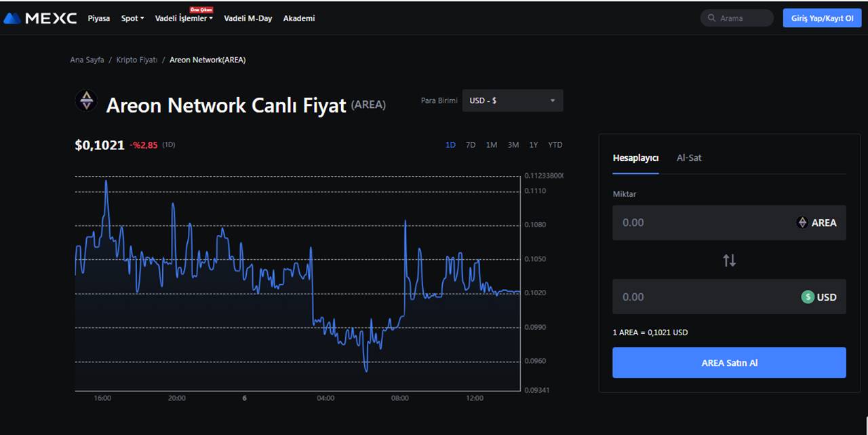Click the Areon Network coin logo
This screenshot has width=868, height=435.
86,100
